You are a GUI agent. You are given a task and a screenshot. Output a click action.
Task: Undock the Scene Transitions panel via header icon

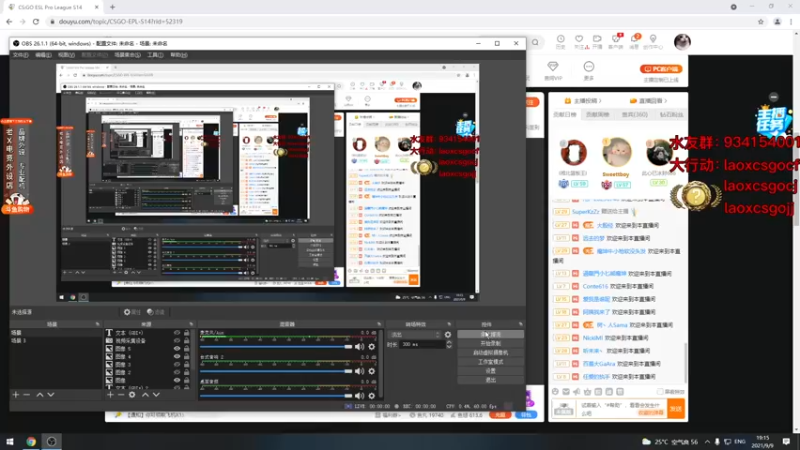[x=449, y=324]
